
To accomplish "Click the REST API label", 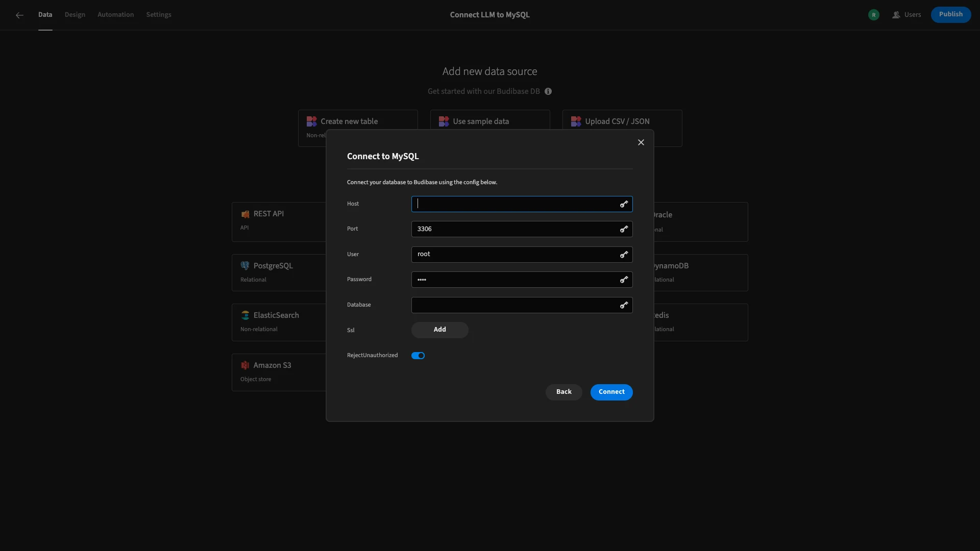I will (x=268, y=214).
